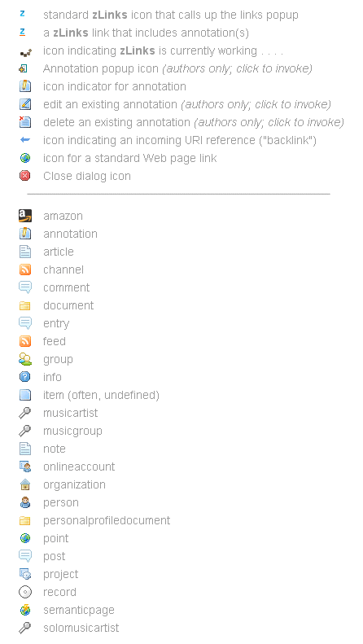Click the semanticpage icon
The width and height of the screenshot is (363, 644).
25,610
